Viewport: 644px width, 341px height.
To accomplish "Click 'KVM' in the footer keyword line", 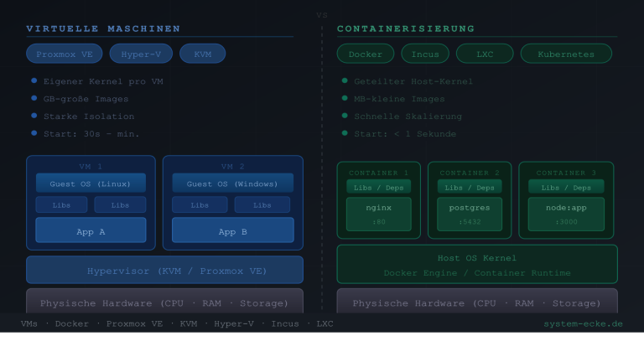I will click(189, 323).
